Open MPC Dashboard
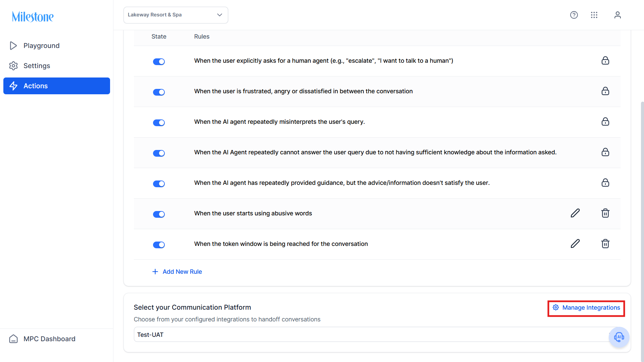 [x=57, y=339]
